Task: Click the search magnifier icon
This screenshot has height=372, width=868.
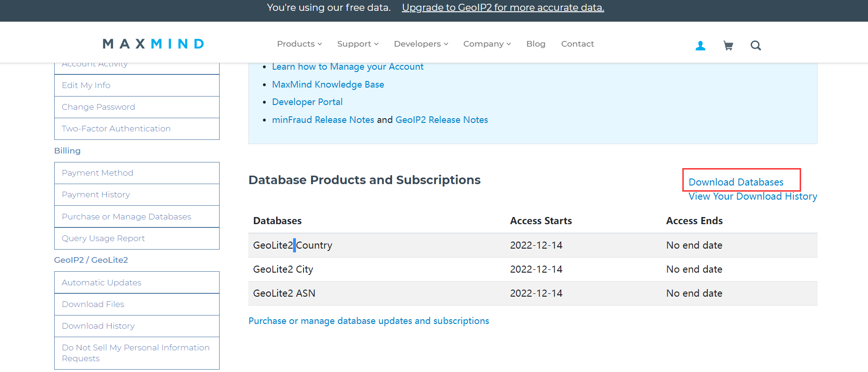Action: 755,46
